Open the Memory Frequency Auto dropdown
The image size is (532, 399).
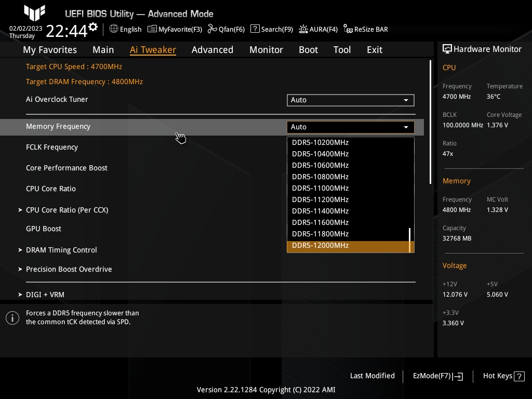351,127
